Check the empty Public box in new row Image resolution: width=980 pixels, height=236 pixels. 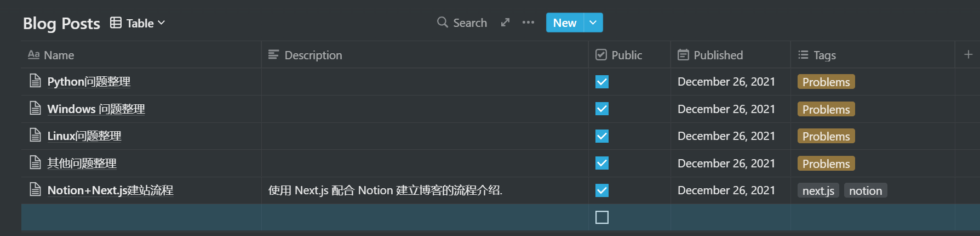coord(602,217)
